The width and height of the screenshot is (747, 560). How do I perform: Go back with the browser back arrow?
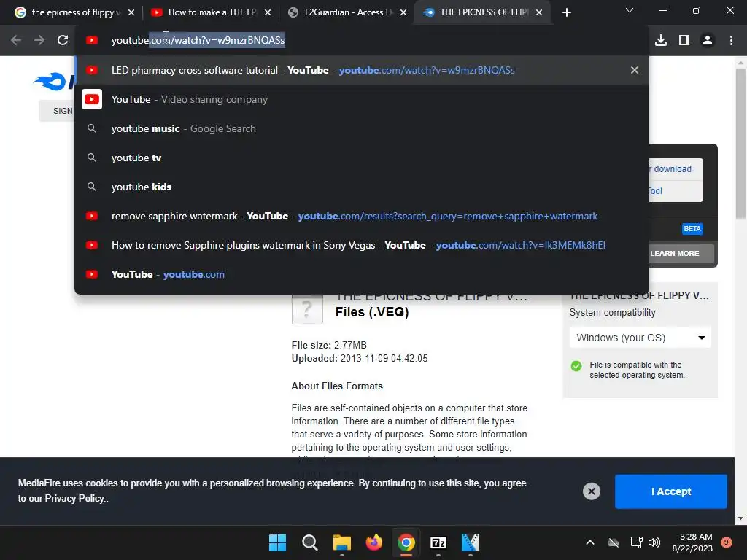click(16, 41)
